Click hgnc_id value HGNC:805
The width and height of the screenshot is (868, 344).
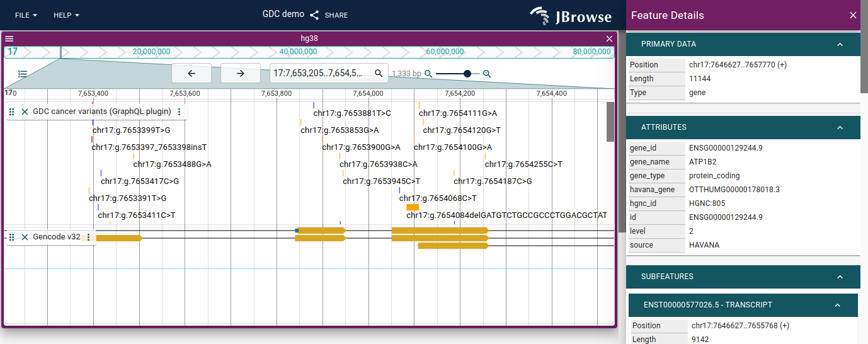707,204
